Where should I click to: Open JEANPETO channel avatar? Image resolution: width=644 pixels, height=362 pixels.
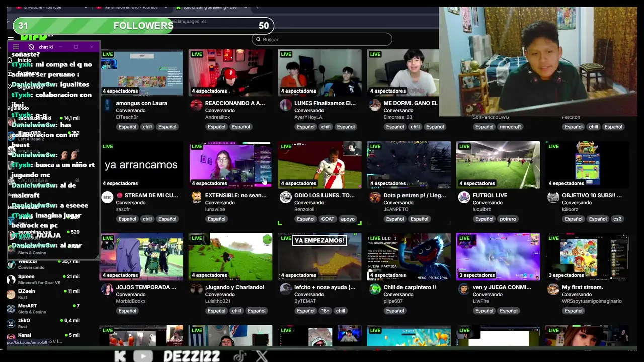click(x=375, y=197)
